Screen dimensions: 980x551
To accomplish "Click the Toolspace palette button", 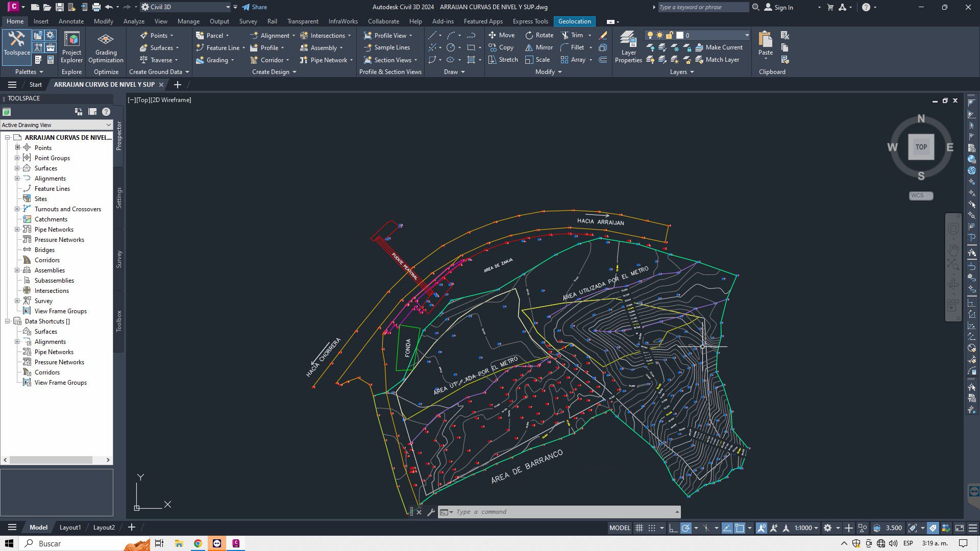I will tap(16, 44).
